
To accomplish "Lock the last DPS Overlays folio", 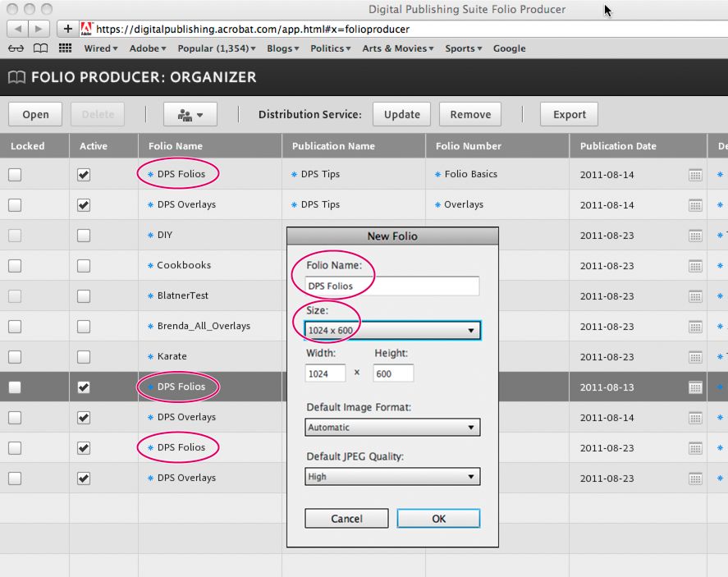I will point(15,479).
